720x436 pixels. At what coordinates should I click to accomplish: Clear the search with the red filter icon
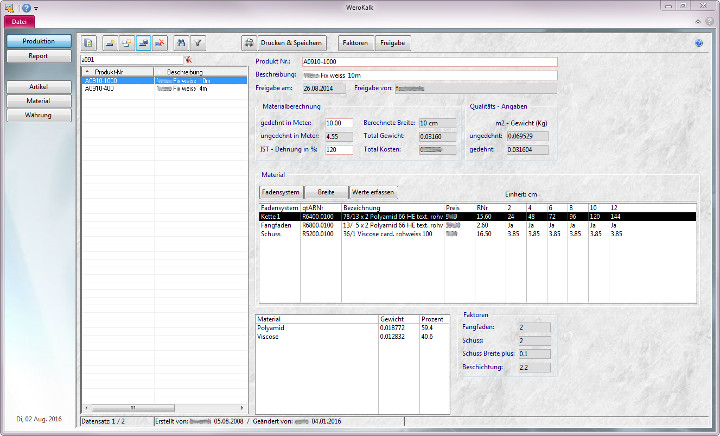point(187,60)
